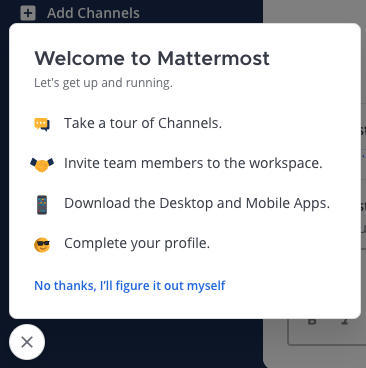The width and height of the screenshot is (366, 368).
Task: Open Add Channels in the sidebar
Action: pos(93,13)
